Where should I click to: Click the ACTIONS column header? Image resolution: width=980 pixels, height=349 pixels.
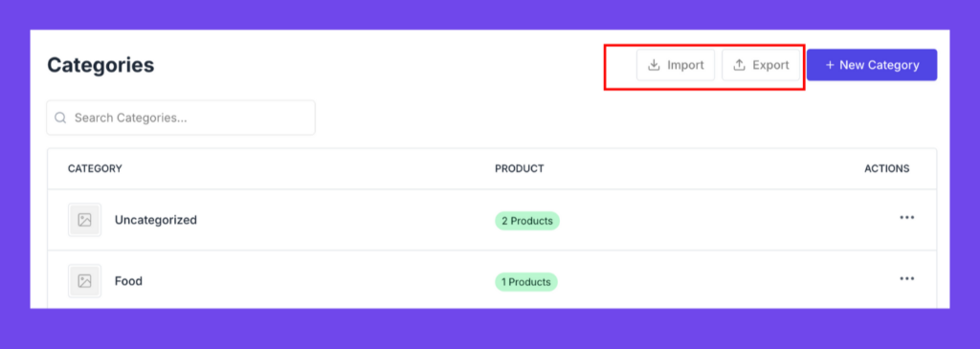[x=887, y=168]
